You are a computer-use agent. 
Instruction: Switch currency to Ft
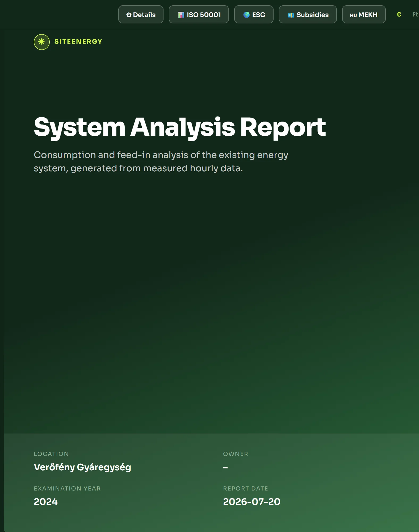pyautogui.click(x=415, y=14)
